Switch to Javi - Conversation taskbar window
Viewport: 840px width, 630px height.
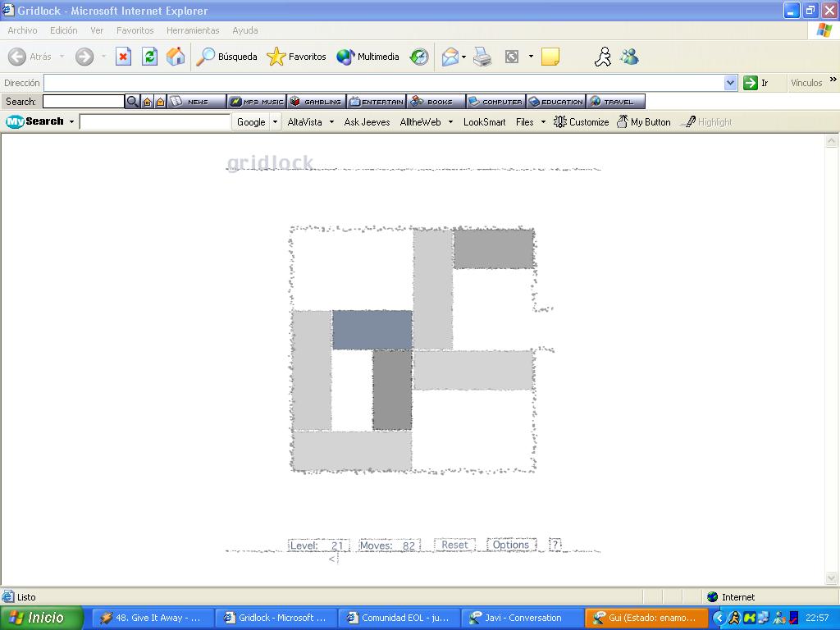click(x=522, y=618)
